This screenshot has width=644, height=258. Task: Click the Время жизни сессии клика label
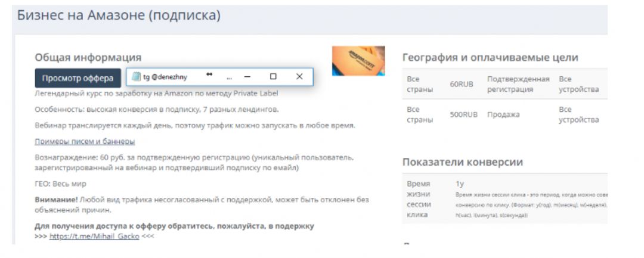coord(419,199)
